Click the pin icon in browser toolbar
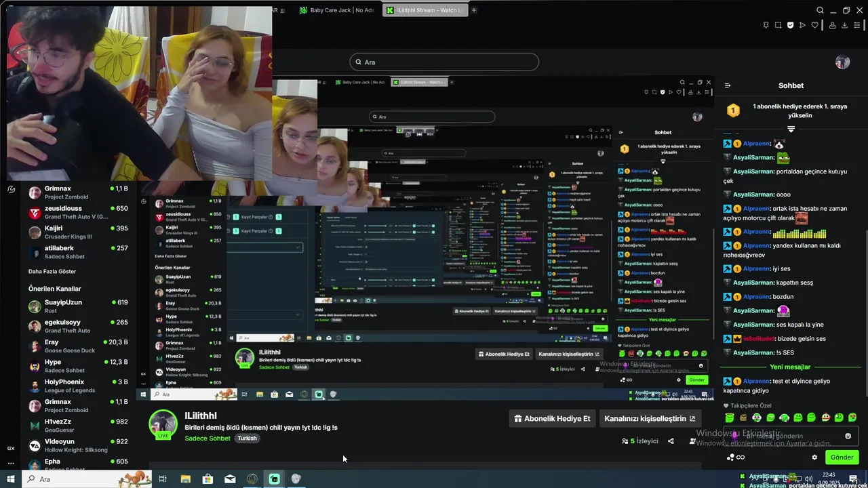The image size is (868, 488). (766, 25)
